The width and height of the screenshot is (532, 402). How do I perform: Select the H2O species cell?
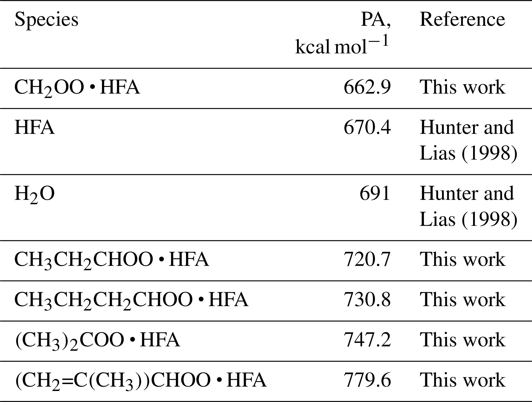34,194
